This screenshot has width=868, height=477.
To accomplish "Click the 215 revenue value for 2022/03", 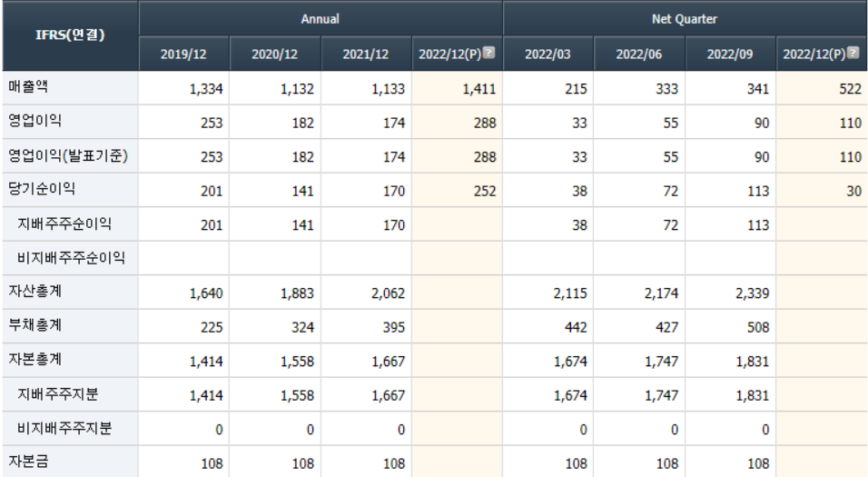I will tap(577, 89).
